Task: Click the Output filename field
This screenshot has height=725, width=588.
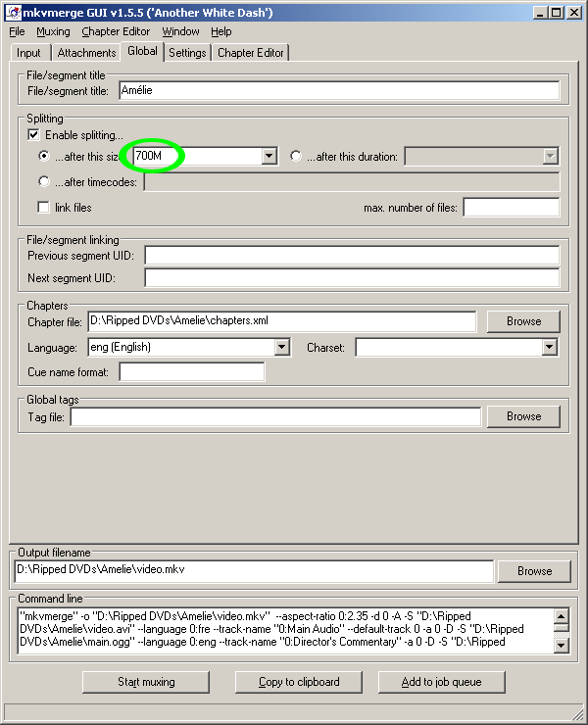Action: click(254, 571)
